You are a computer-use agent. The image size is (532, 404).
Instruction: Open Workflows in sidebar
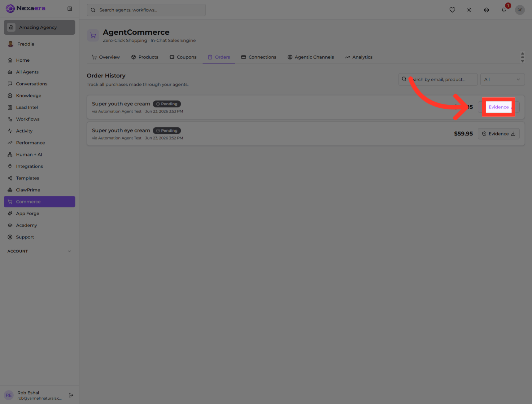pyautogui.click(x=39, y=119)
